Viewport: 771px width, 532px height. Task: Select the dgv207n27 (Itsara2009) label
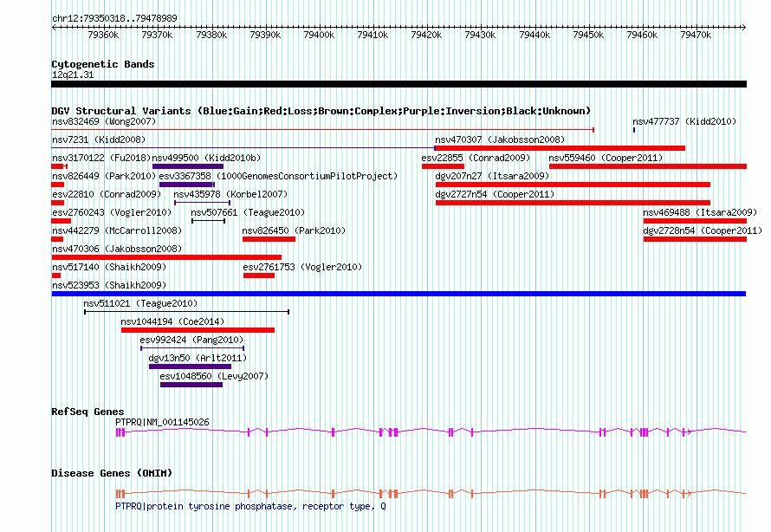coord(492,176)
